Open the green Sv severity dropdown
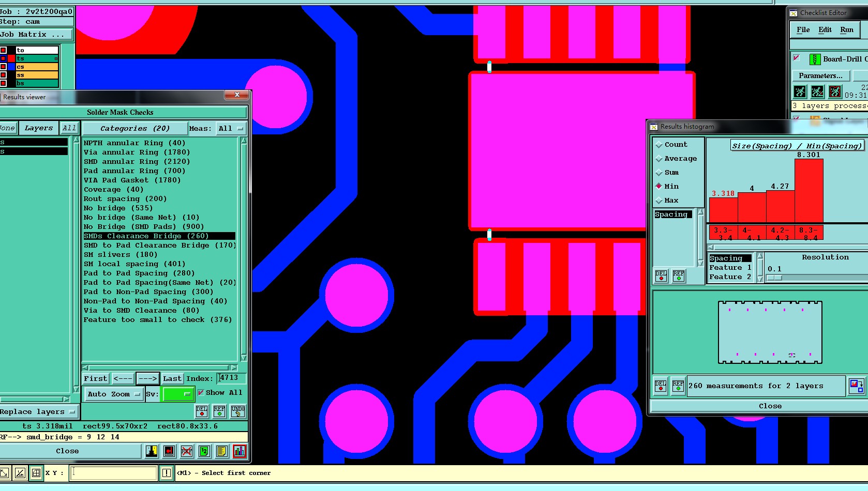Image resolution: width=868 pixels, height=491 pixels. coord(178,394)
